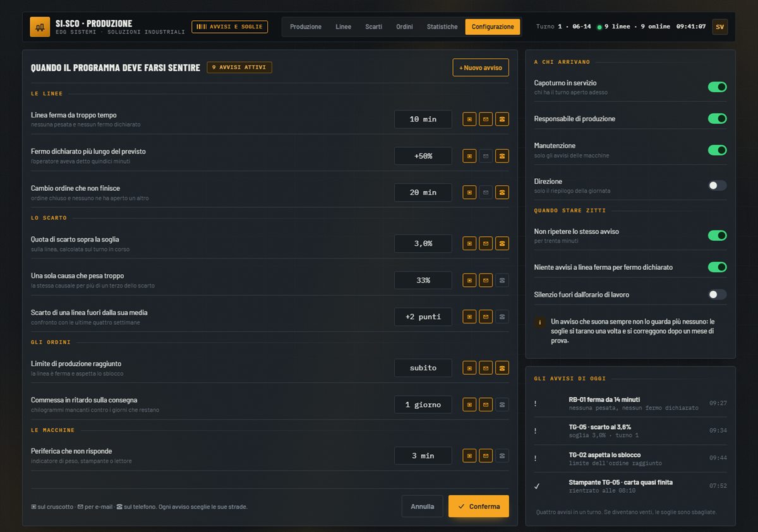Enable e-mail for Cambio ordine che non finisce
The image size is (758, 532).
tap(486, 192)
